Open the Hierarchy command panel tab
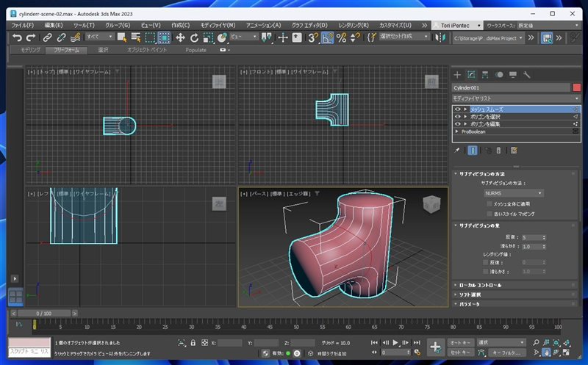The height and width of the screenshot is (365, 588). 485,75
